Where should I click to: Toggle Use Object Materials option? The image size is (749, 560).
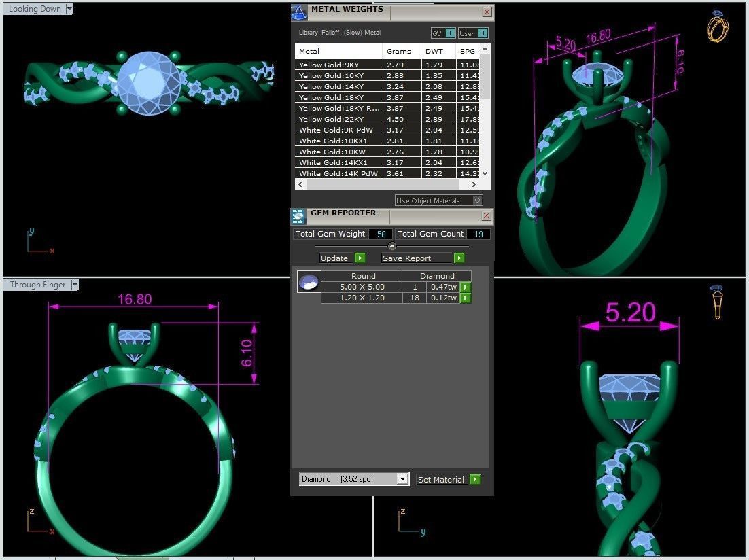(477, 200)
